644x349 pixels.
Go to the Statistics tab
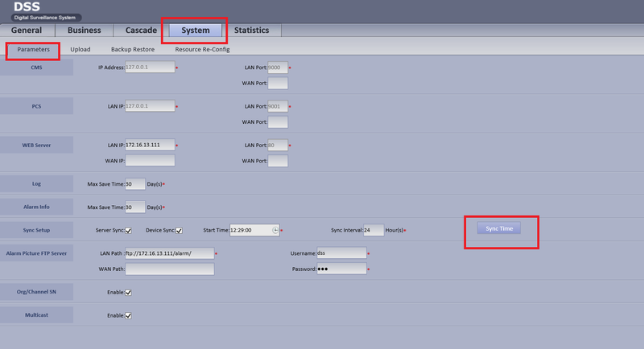point(251,31)
